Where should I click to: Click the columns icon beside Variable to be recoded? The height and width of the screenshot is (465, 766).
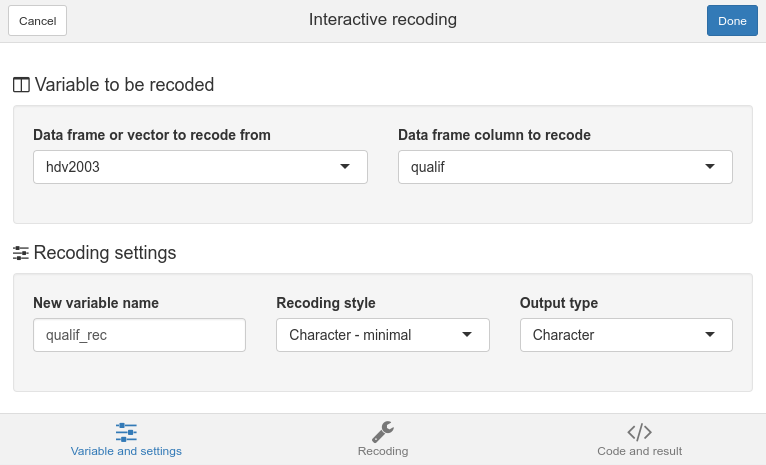(21, 85)
